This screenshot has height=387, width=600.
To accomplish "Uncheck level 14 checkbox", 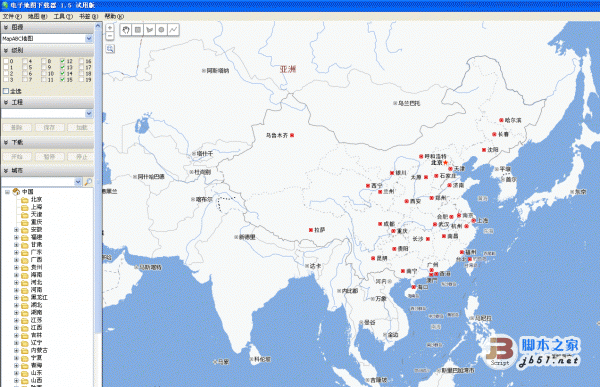I will click(63, 73).
